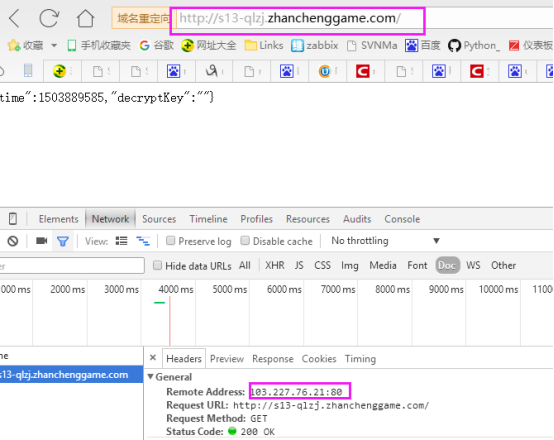Clear the network log with the clear icon

[x=13, y=241]
